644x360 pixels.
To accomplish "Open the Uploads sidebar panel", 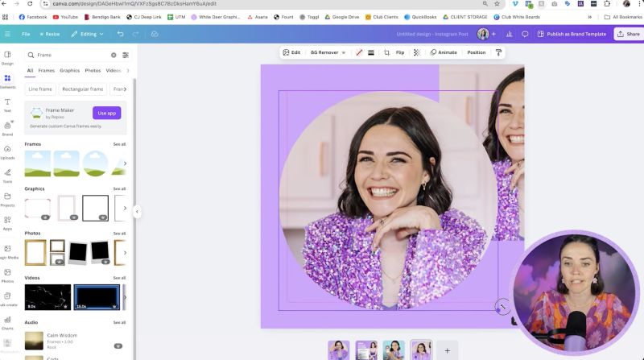I will 7,152.
